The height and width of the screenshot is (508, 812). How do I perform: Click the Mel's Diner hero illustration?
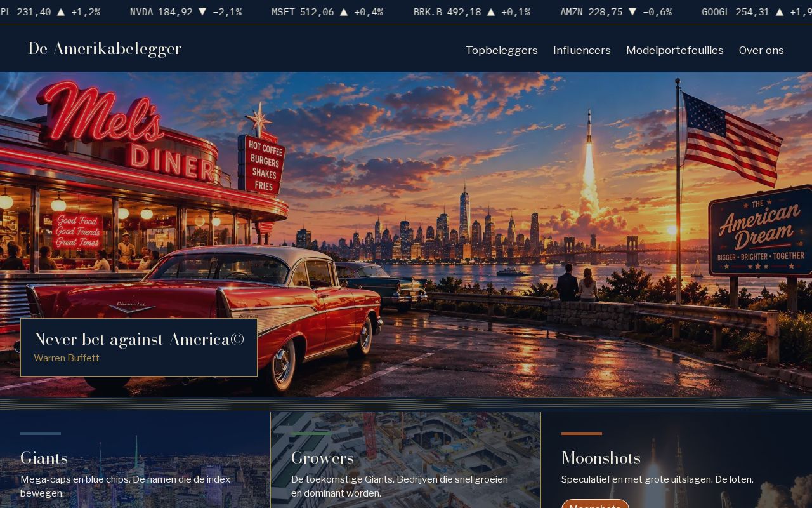pos(406,234)
